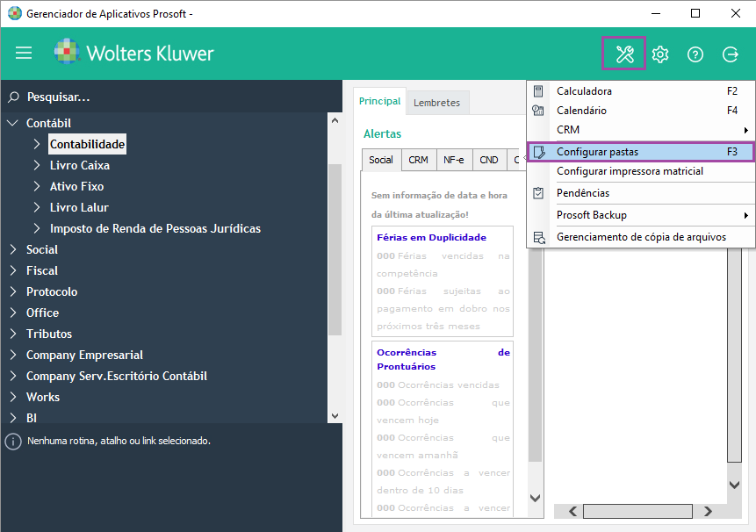The height and width of the screenshot is (532, 756).
Task: Click the Wolters Kluwer logo
Action: click(x=133, y=53)
